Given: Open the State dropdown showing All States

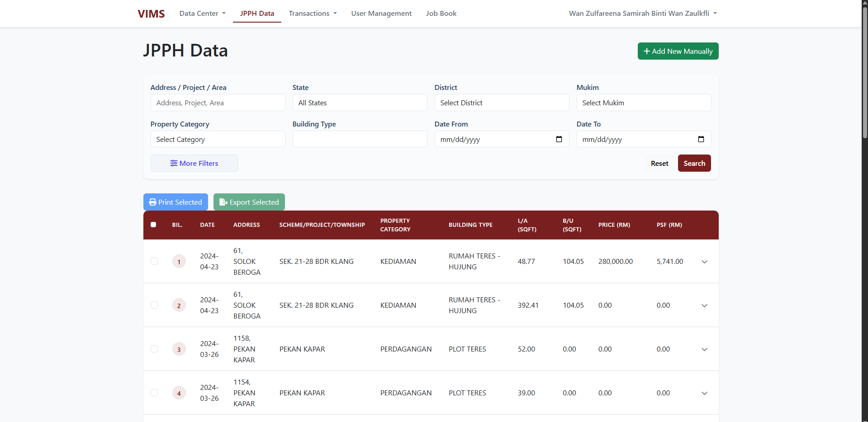Looking at the screenshot, I should (x=360, y=103).
